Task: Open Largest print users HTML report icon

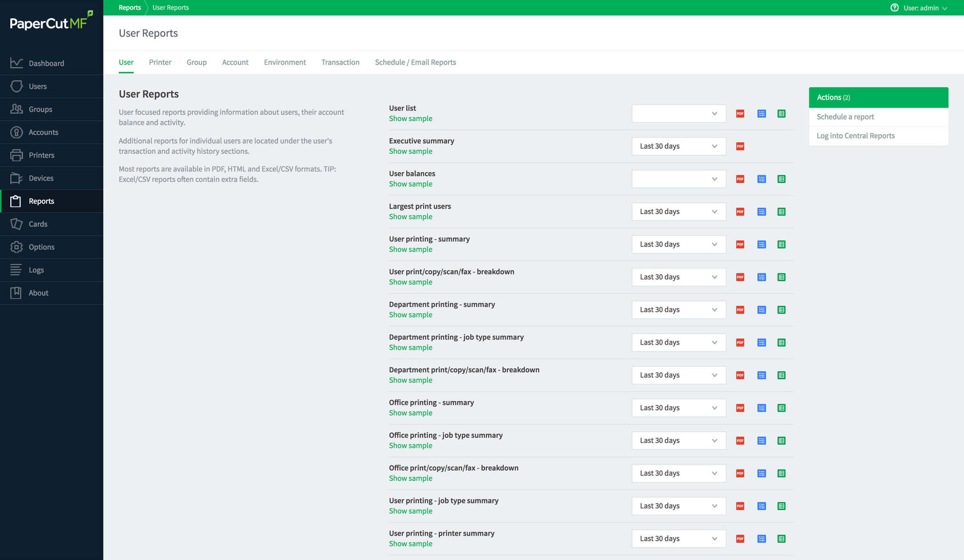Action: (761, 212)
